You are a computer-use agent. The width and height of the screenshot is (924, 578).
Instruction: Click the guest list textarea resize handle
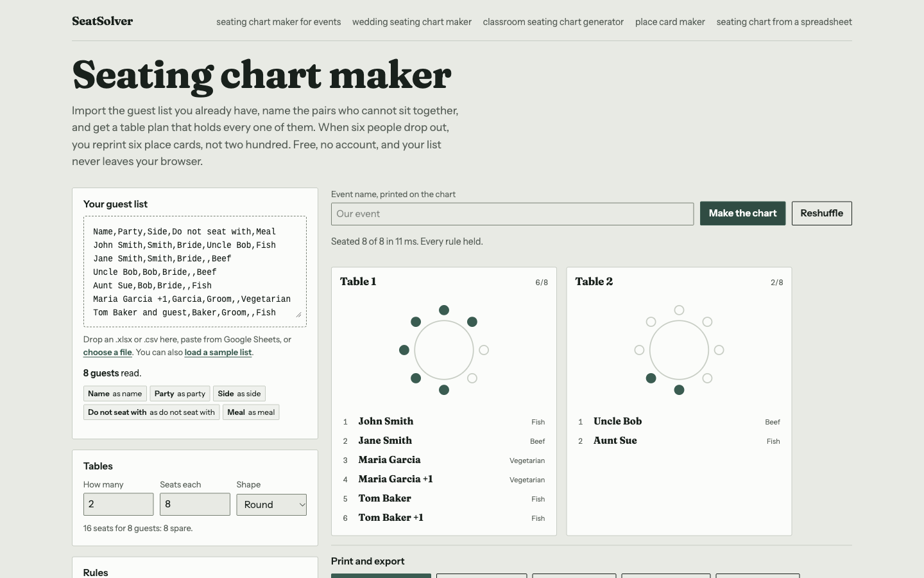click(x=298, y=314)
